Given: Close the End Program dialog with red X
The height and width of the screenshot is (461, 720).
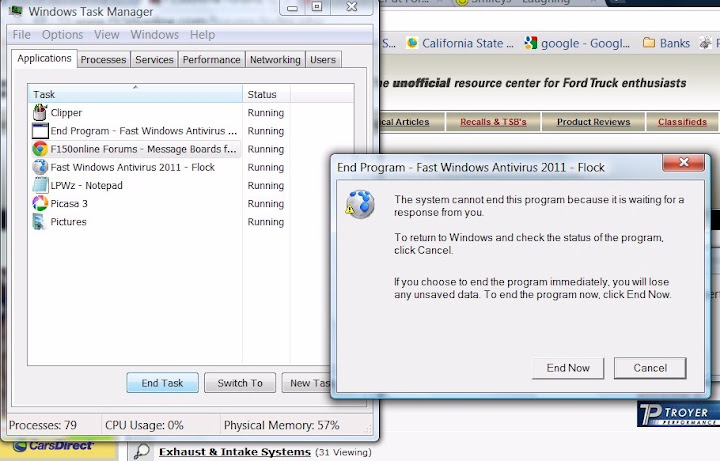Looking at the screenshot, I should pyautogui.click(x=683, y=162).
